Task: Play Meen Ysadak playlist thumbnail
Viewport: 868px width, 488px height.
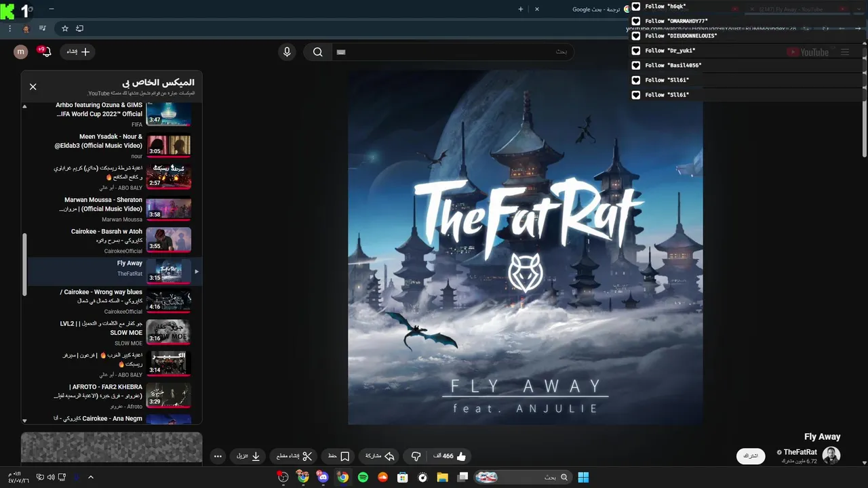Action: [169, 146]
